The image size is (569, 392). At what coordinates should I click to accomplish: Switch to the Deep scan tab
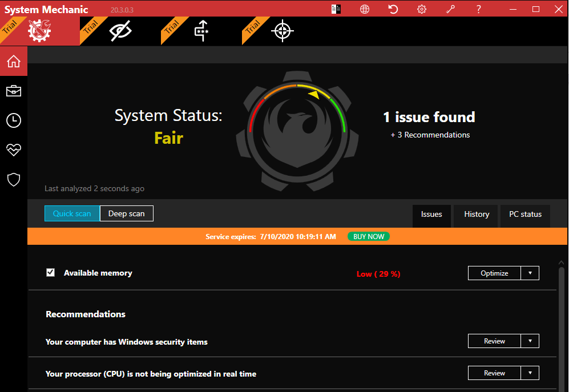click(x=126, y=213)
